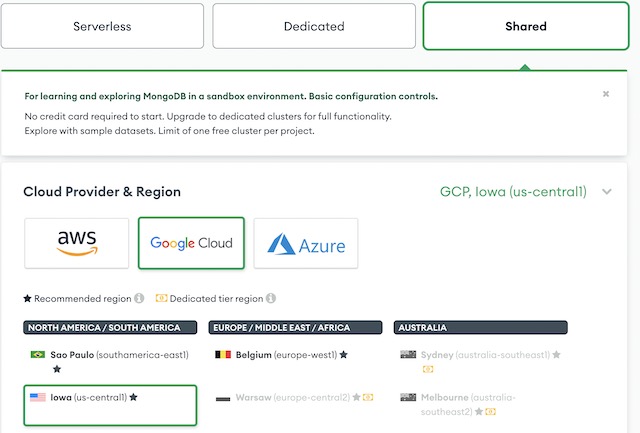Image resolution: width=640 pixels, height=433 pixels.
Task: Click the Belgium flag icon
Action: click(223, 355)
